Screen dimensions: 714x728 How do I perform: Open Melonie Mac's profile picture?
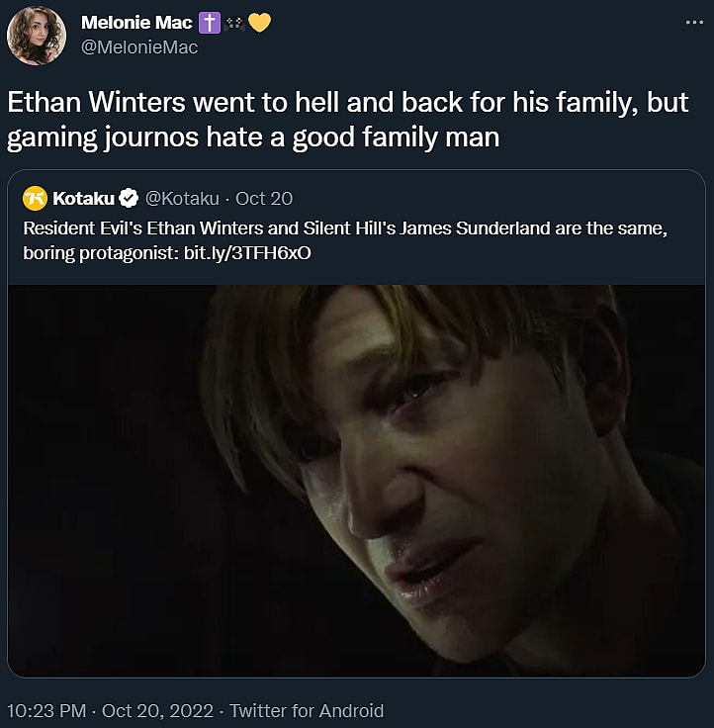(x=37, y=36)
